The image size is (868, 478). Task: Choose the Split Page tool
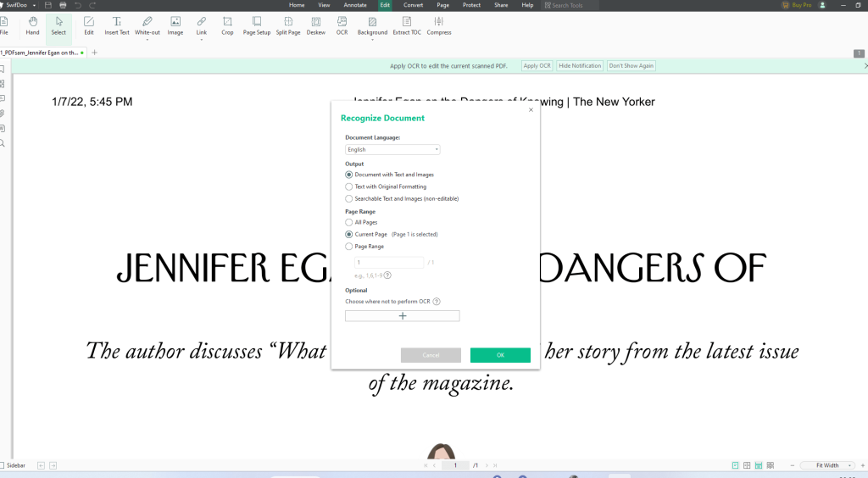[288, 26]
